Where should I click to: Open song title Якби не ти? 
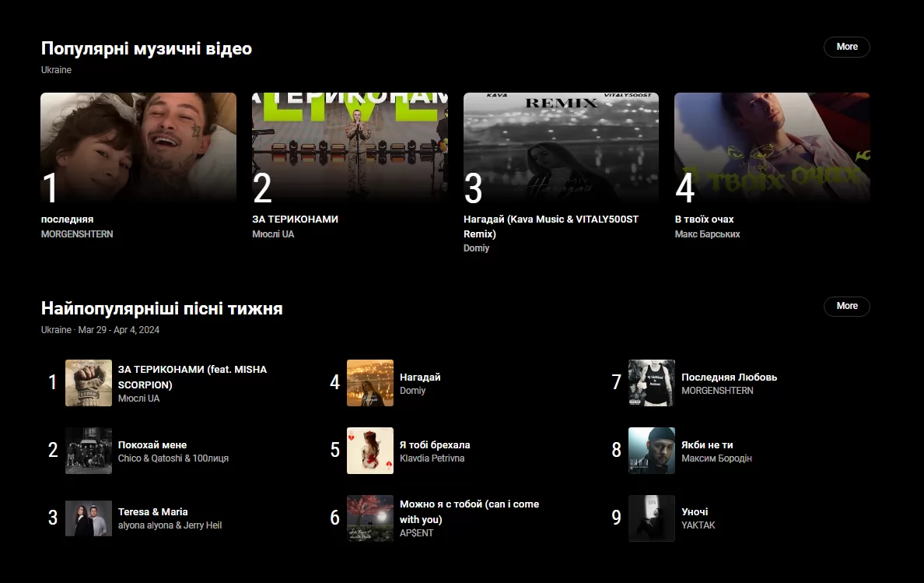coord(707,445)
